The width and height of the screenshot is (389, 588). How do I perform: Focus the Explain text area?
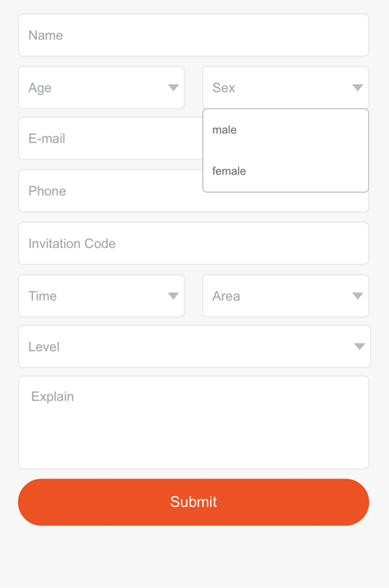193,431
